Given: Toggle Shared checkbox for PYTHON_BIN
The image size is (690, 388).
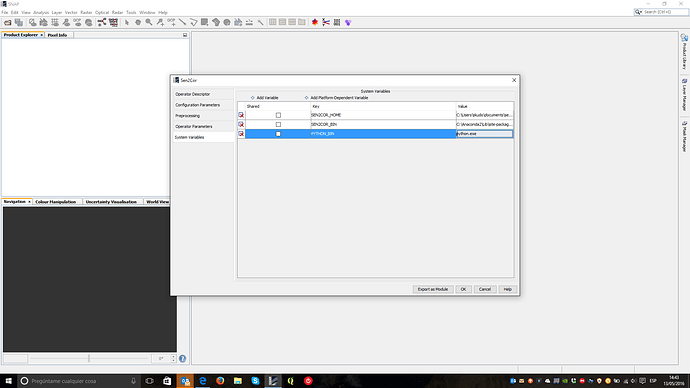Looking at the screenshot, I should click(278, 134).
